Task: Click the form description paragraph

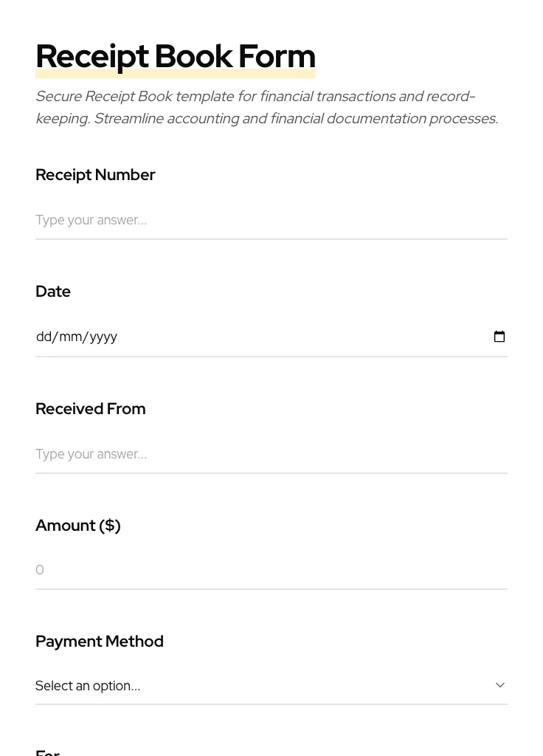Action: (x=267, y=107)
